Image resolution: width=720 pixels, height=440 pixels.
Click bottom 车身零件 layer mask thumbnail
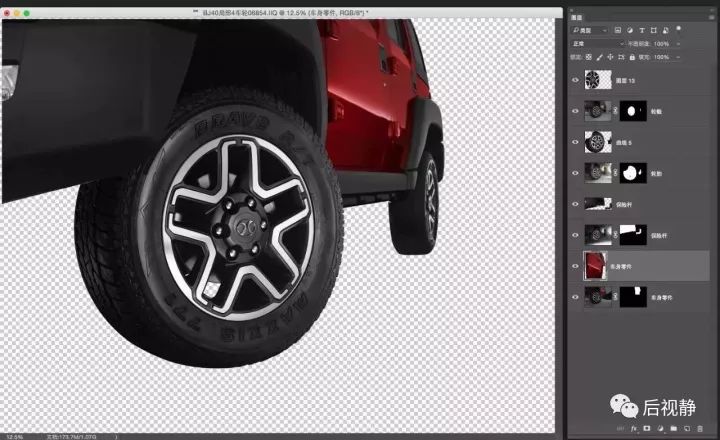(633, 297)
